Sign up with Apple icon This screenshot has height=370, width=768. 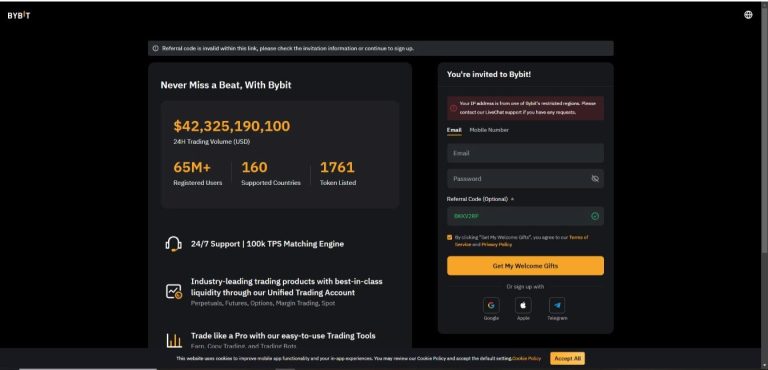pyautogui.click(x=523, y=305)
